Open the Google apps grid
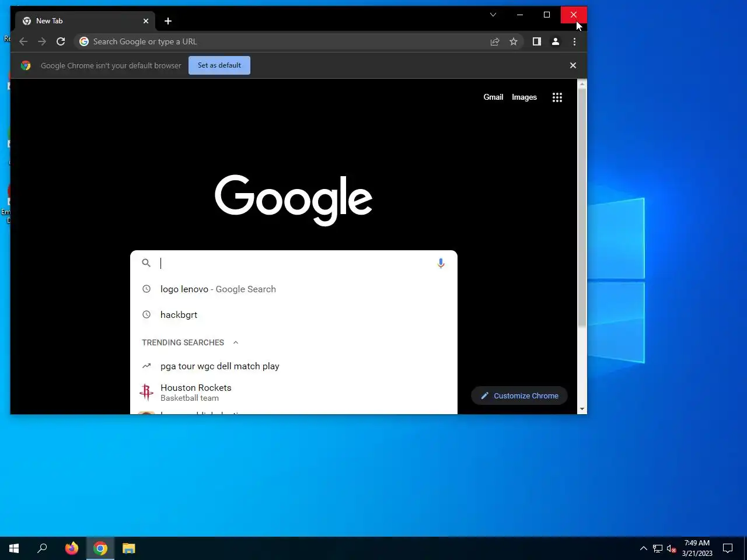747x560 pixels. pyautogui.click(x=557, y=97)
